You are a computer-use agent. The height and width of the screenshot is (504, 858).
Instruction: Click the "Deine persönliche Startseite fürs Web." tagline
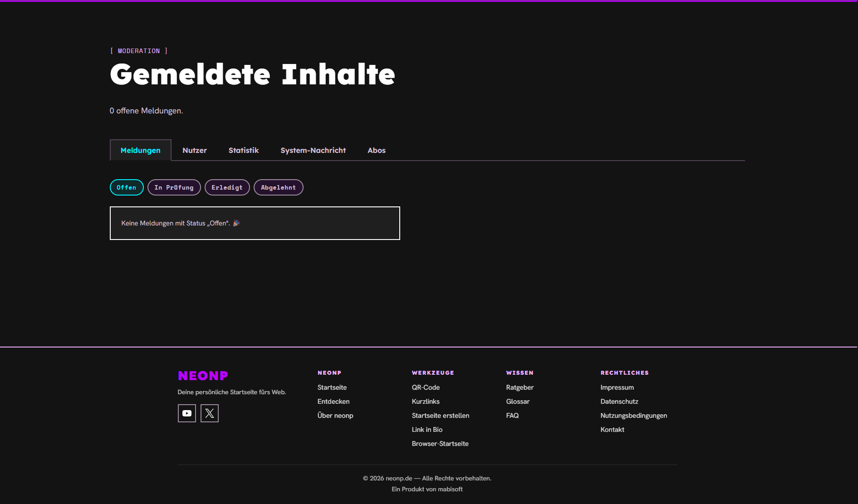click(x=232, y=392)
